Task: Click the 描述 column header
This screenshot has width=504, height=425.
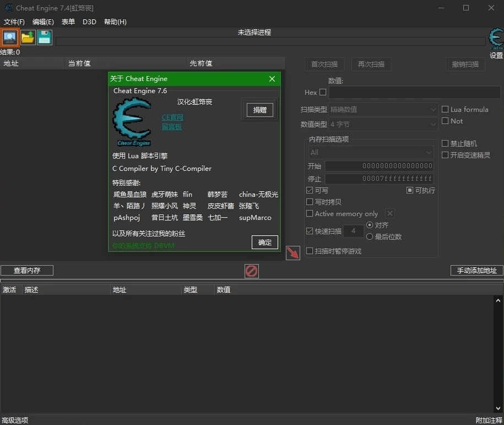Action: tap(66, 290)
